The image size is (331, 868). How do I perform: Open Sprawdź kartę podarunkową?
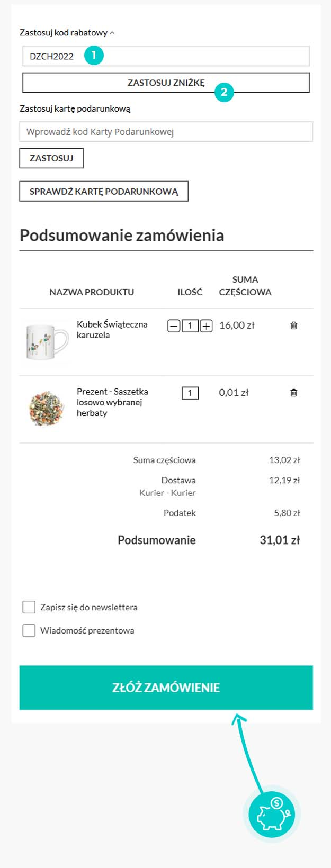(104, 192)
